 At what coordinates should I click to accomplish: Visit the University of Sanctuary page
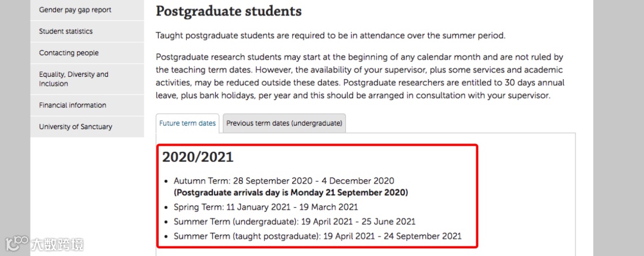click(76, 127)
